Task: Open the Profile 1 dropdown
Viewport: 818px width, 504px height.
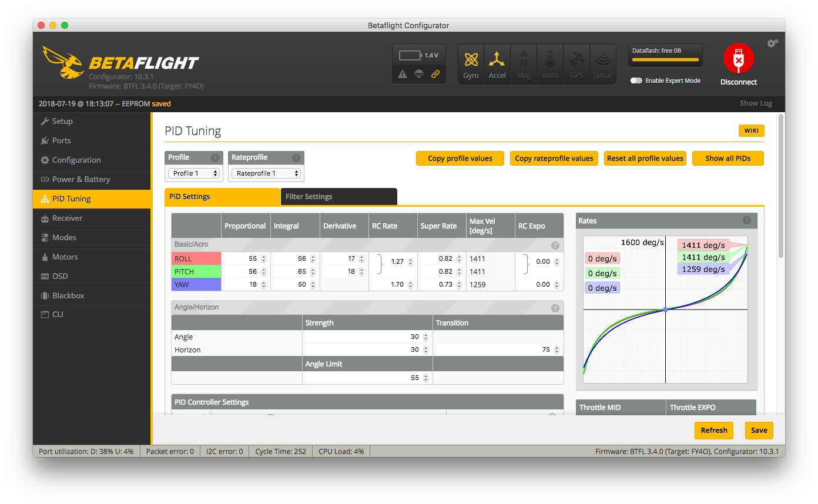Action: tap(194, 173)
